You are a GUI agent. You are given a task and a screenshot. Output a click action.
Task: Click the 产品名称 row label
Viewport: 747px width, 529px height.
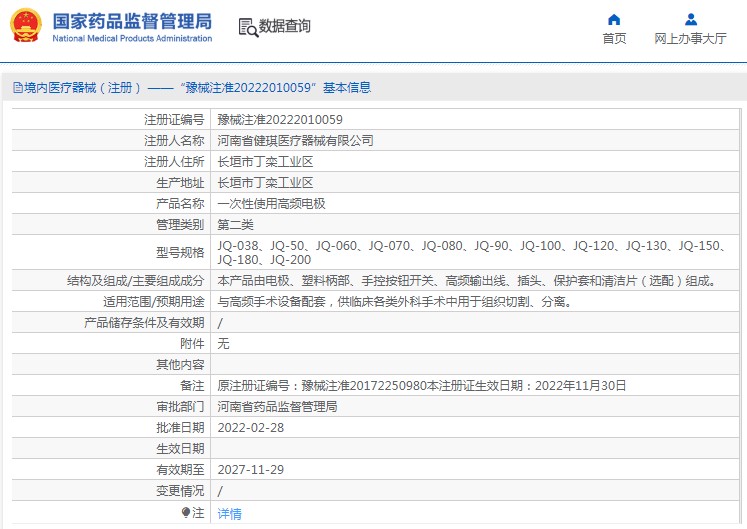click(181, 203)
